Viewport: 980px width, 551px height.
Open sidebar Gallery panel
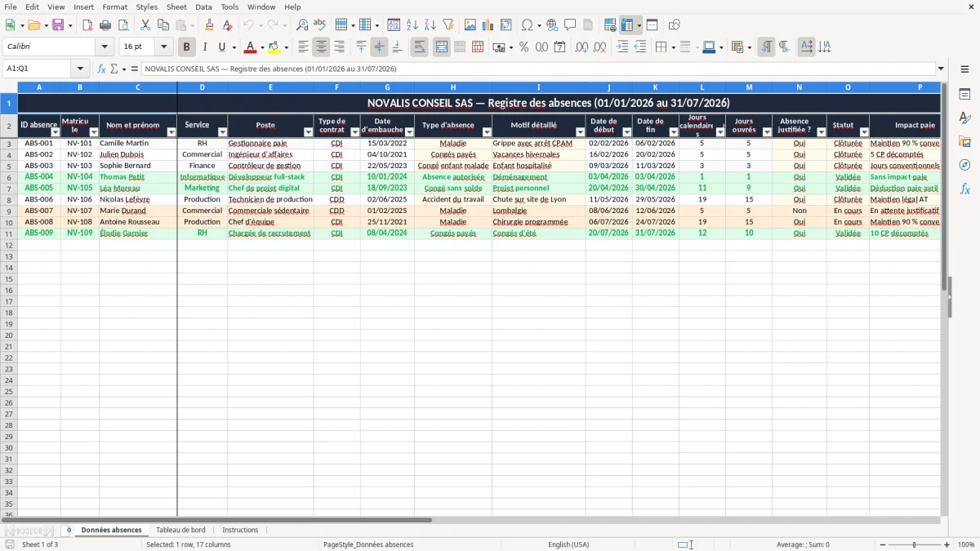[x=965, y=142]
